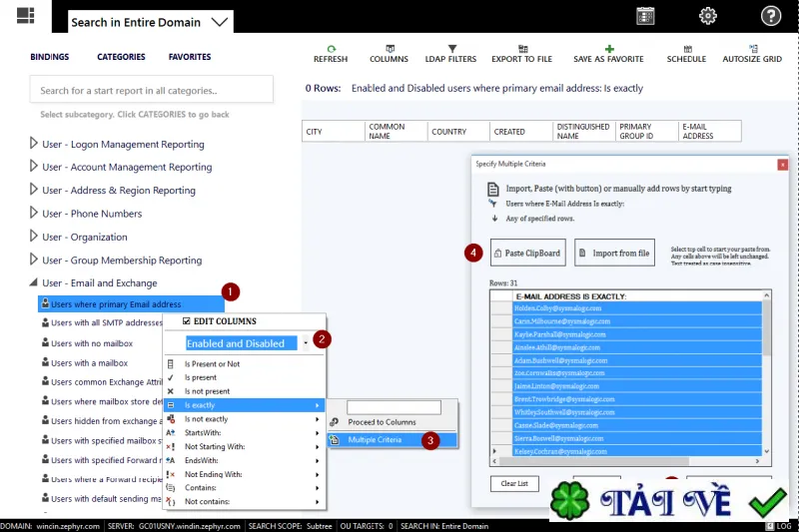799x532 pixels.
Task: Click Export to File icon
Action: (x=522, y=49)
